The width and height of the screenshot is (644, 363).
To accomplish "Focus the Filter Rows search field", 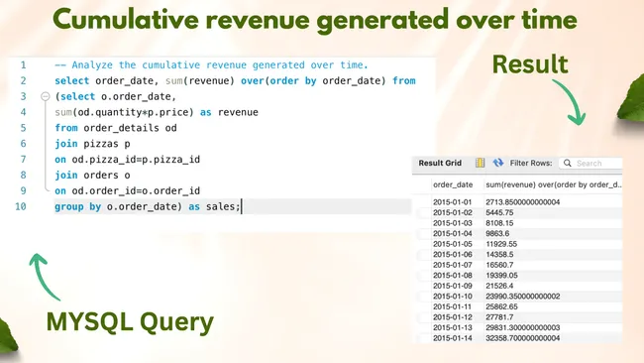I will 590,164.
